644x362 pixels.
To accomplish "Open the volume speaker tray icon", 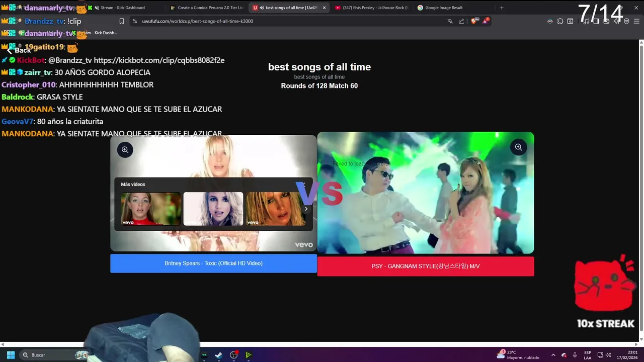I will 608,355.
